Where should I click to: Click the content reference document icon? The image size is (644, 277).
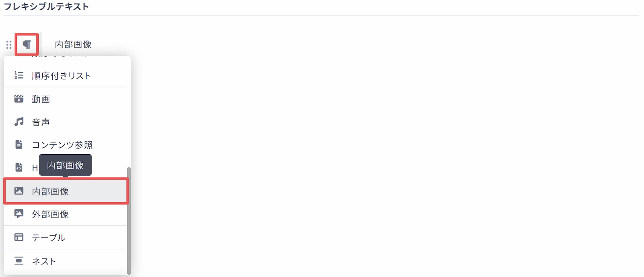[x=19, y=145]
